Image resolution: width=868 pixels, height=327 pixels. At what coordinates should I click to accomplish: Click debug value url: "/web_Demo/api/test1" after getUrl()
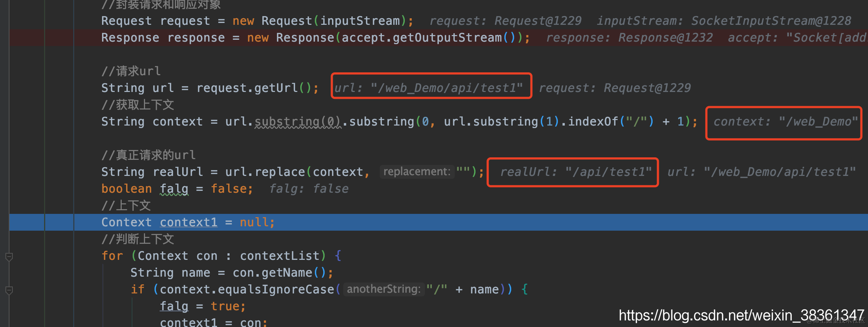tap(429, 88)
